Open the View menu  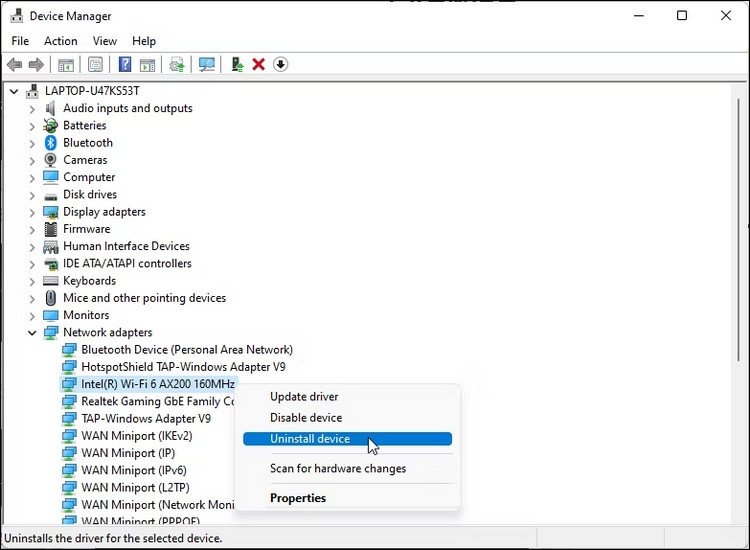(105, 41)
